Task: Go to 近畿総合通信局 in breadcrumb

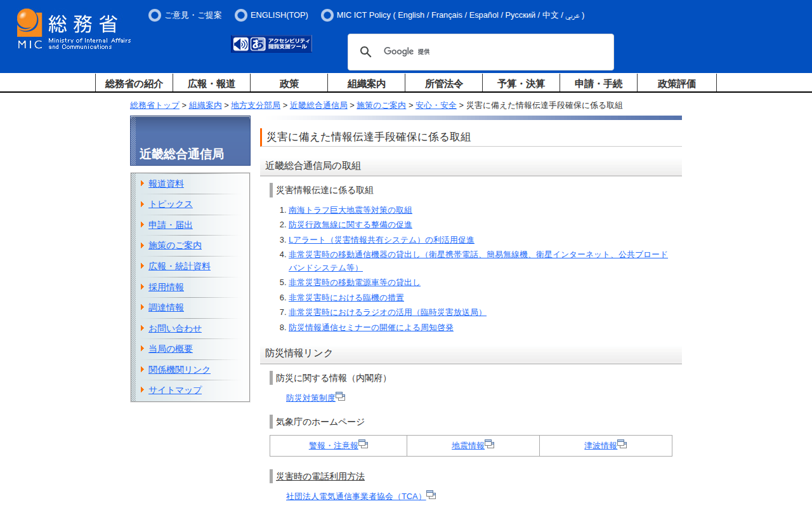Action: click(318, 105)
